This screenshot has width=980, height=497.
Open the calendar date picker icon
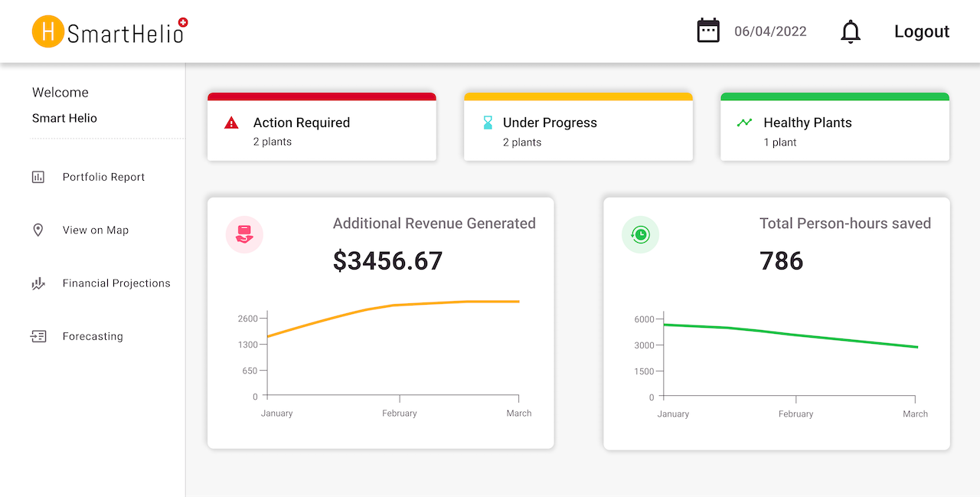tap(708, 31)
